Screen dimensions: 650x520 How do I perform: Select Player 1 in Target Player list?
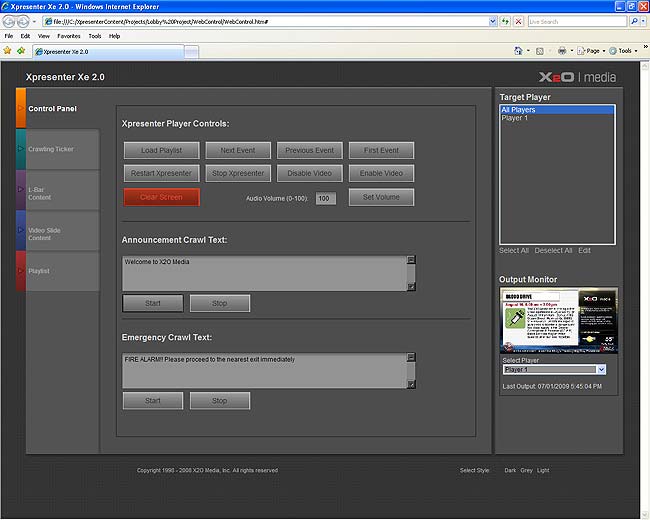(515, 118)
